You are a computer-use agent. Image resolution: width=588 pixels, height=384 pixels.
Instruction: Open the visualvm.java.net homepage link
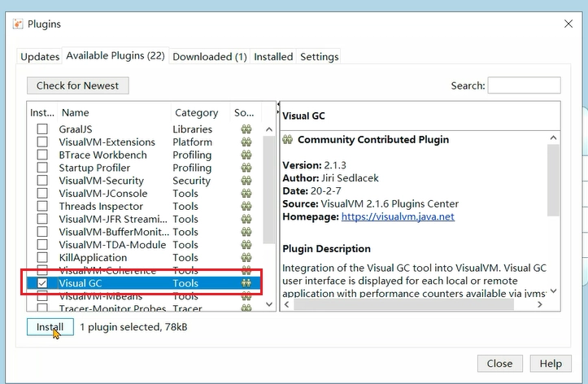(x=398, y=216)
